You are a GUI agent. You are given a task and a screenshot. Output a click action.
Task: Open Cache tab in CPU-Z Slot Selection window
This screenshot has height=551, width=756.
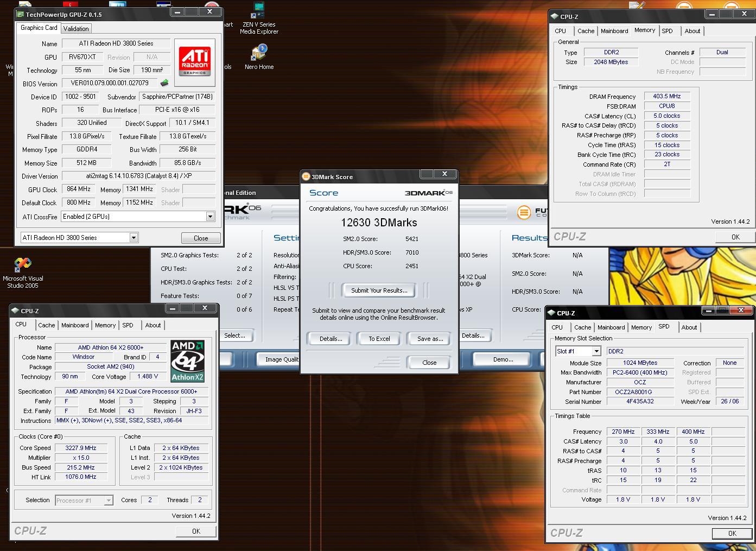click(583, 327)
